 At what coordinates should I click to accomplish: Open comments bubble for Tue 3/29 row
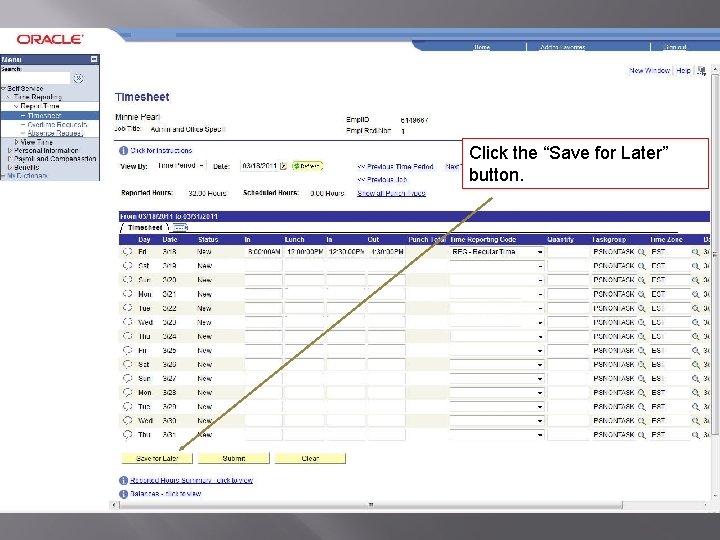pyautogui.click(x=128, y=406)
